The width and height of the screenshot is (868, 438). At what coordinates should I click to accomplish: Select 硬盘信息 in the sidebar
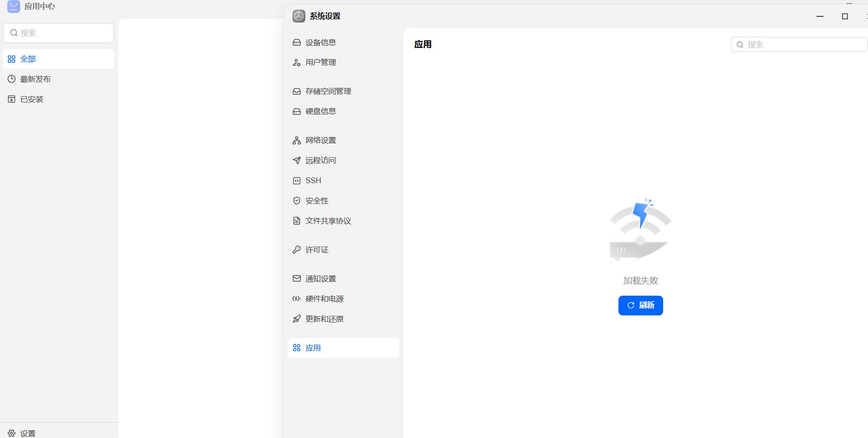pyautogui.click(x=343, y=112)
